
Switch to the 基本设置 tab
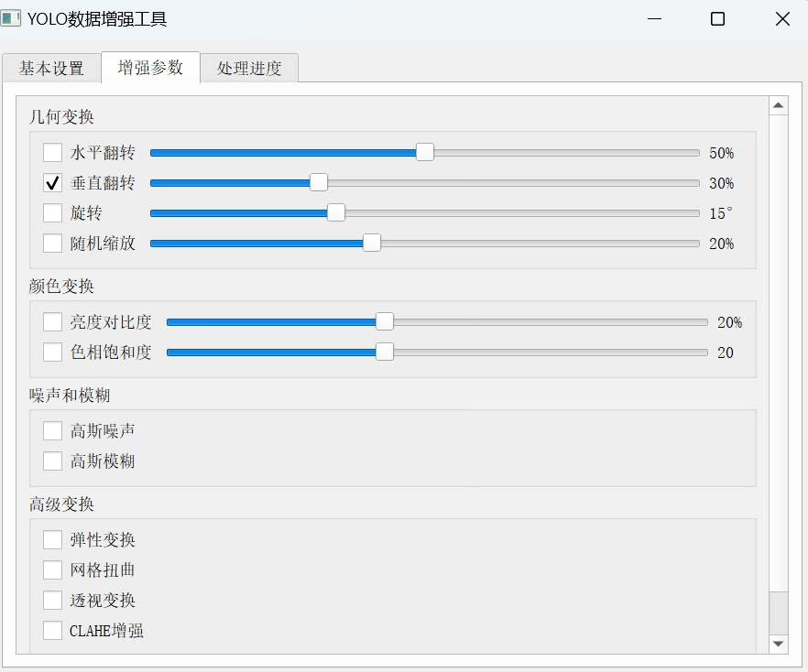51,69
